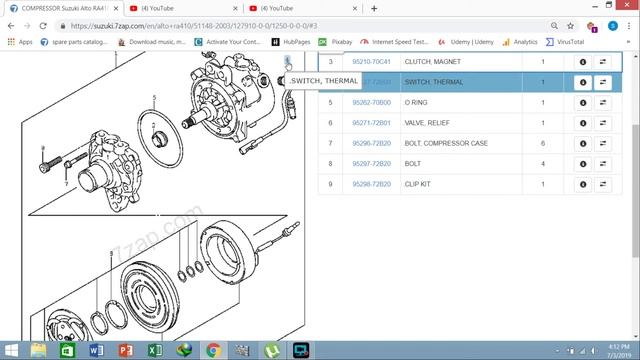The height and width of the screenshot is (360, 640).
Task: Close the first YouTube tab
Action: tap(235, 8)
